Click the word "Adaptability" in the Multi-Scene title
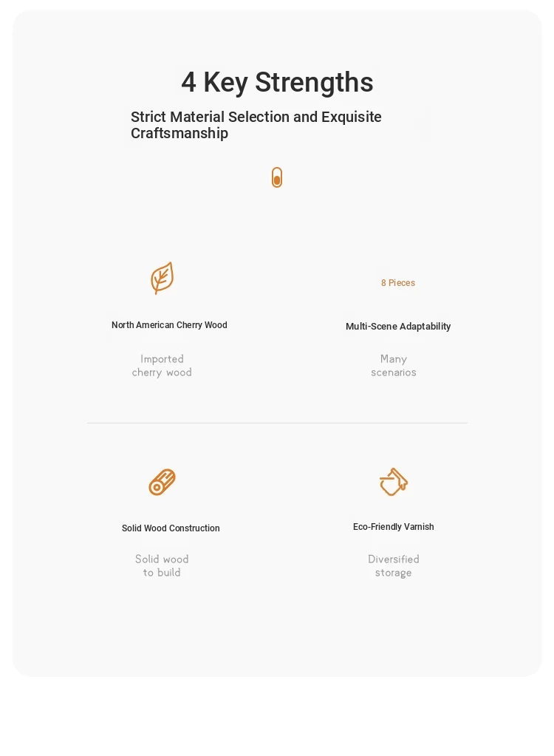554x756 pixels. point(425,327)
